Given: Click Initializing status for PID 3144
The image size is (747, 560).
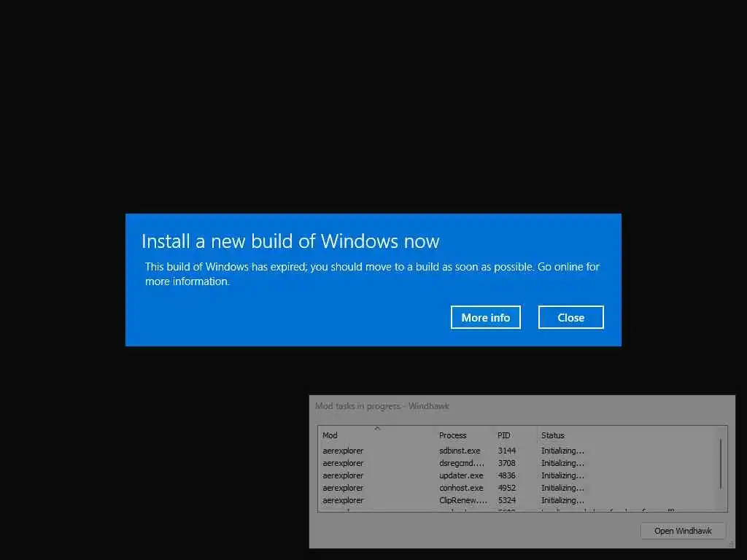Looking at the screenshot, I should pos(562,451).
